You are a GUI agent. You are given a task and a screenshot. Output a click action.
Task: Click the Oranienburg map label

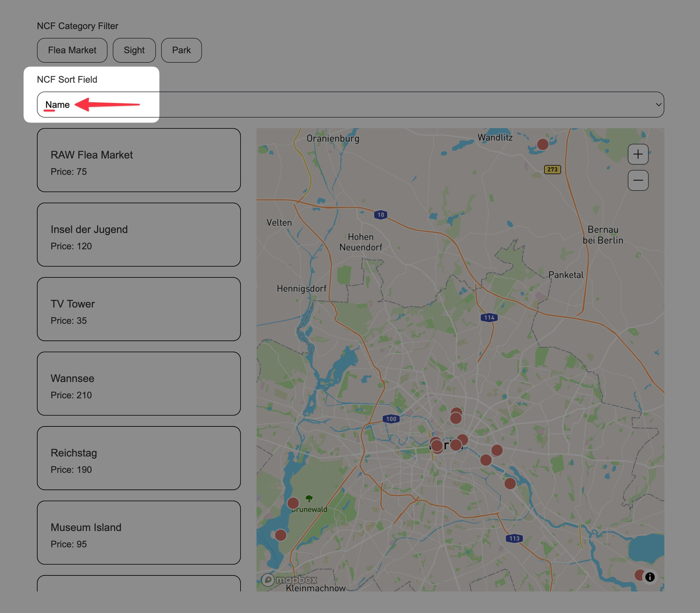[x=333, y=138]
